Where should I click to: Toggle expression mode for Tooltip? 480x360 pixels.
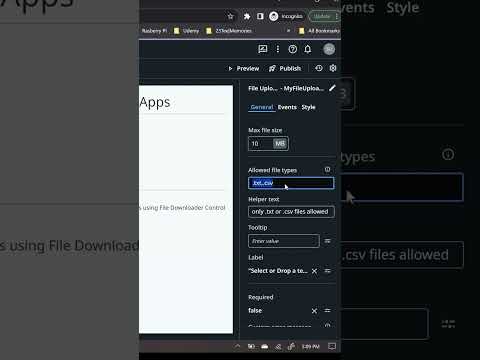click(x=328, y=241)
